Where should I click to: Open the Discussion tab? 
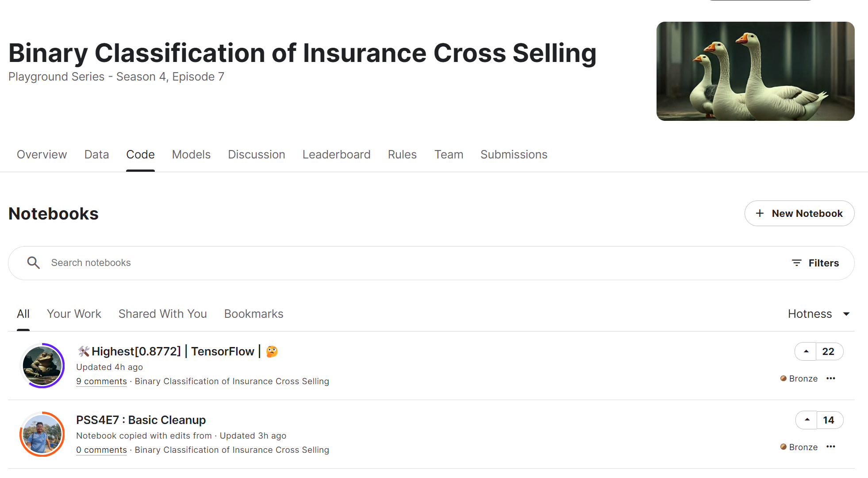(x=256, y=154)
